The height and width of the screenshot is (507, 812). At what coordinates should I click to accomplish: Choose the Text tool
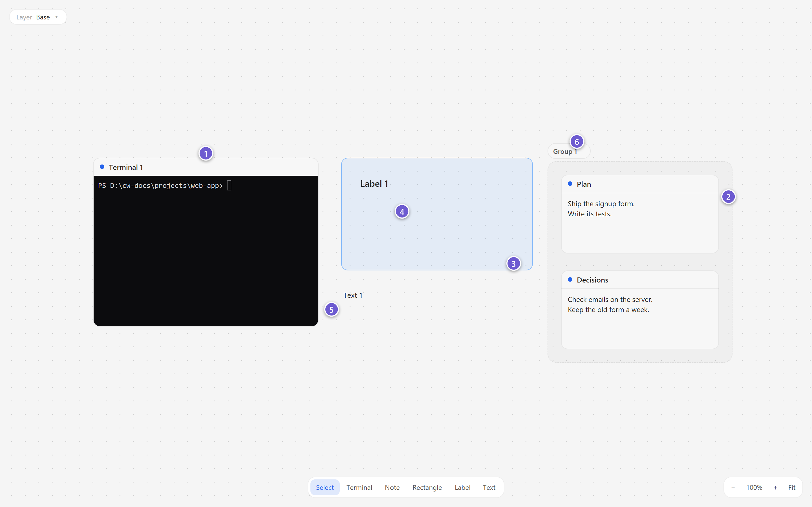pyautogui.click(x=489, y=488)
